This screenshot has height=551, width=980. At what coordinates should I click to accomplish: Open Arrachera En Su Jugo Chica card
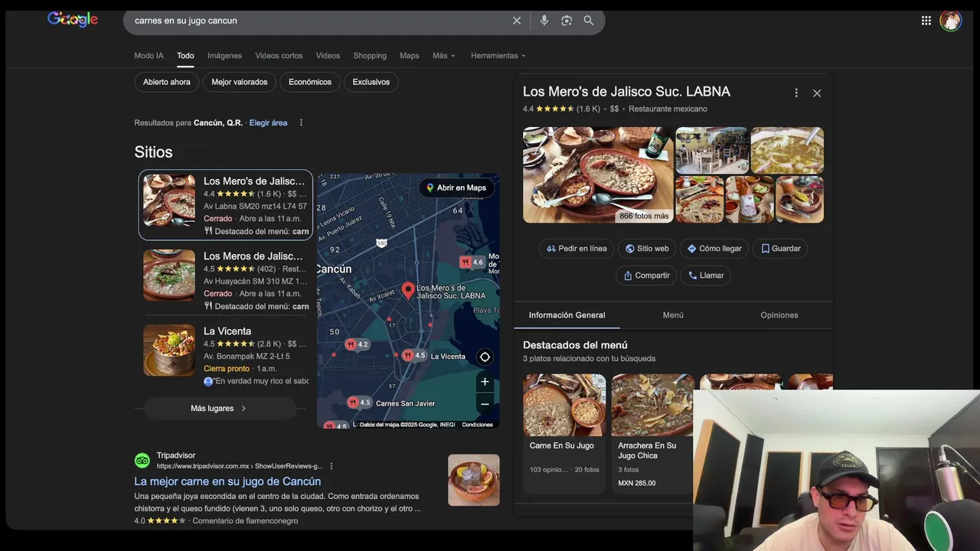tap(652, 433)
